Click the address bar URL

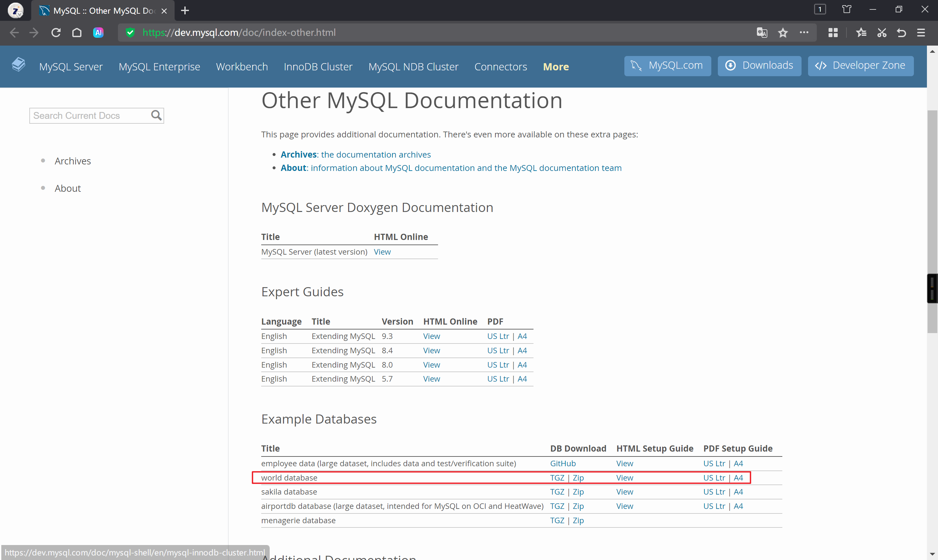239,33
